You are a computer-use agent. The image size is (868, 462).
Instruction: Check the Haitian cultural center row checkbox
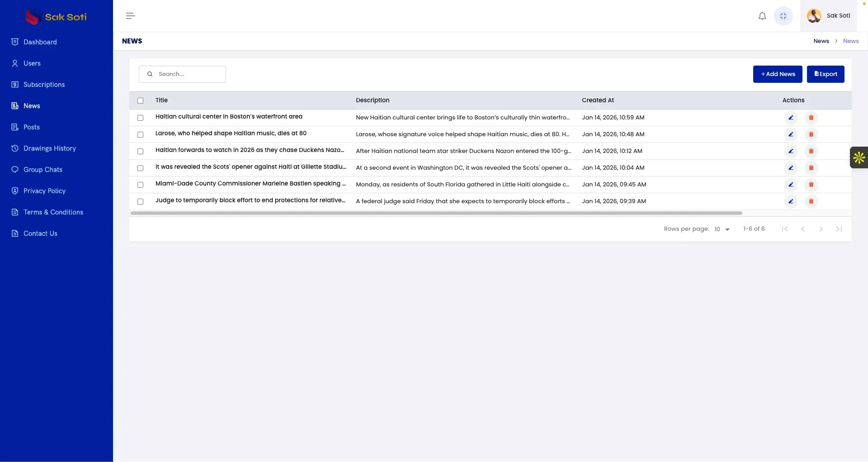click(140, 118)
